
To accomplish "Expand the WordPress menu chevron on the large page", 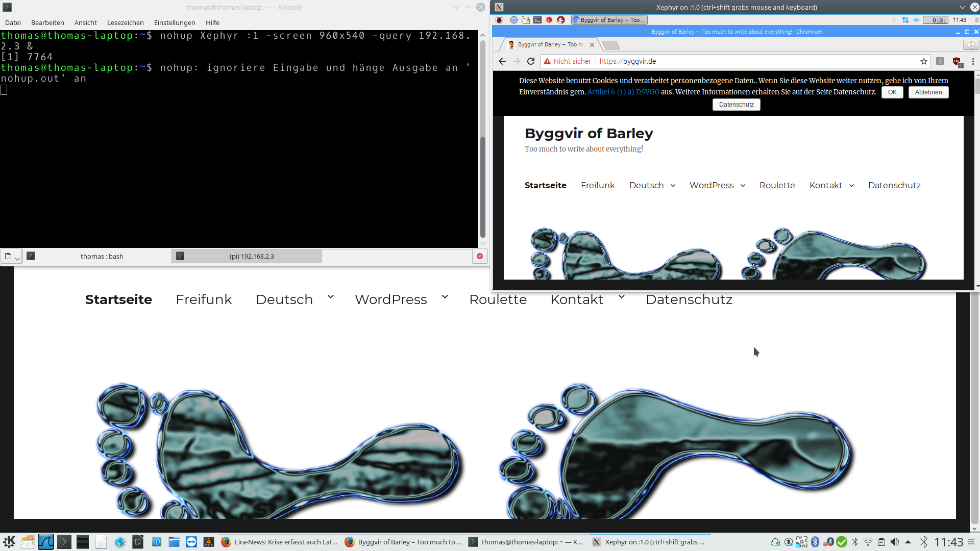I will (445, 297).
